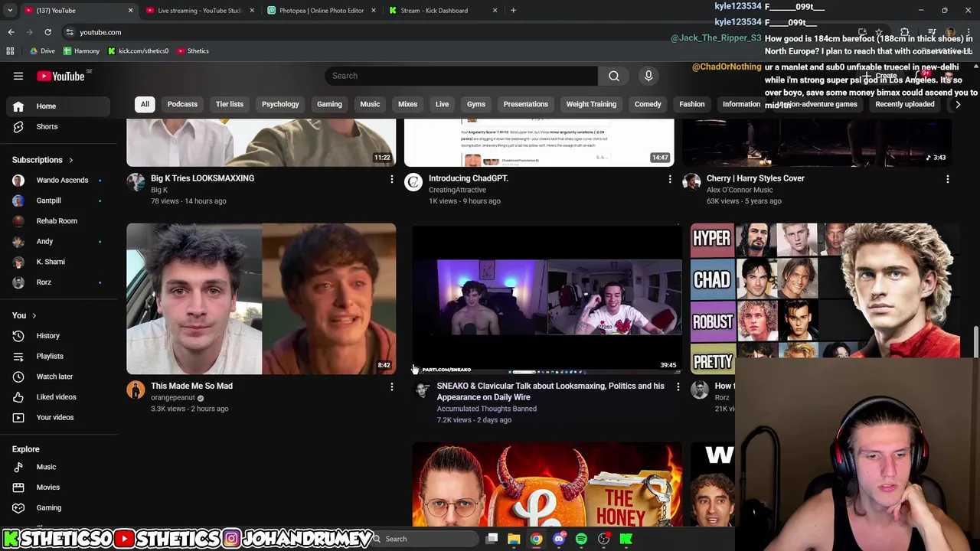Open the YouTube hamburger guide menu
This screenshot has width=980, height=551.
pos(18,76)
